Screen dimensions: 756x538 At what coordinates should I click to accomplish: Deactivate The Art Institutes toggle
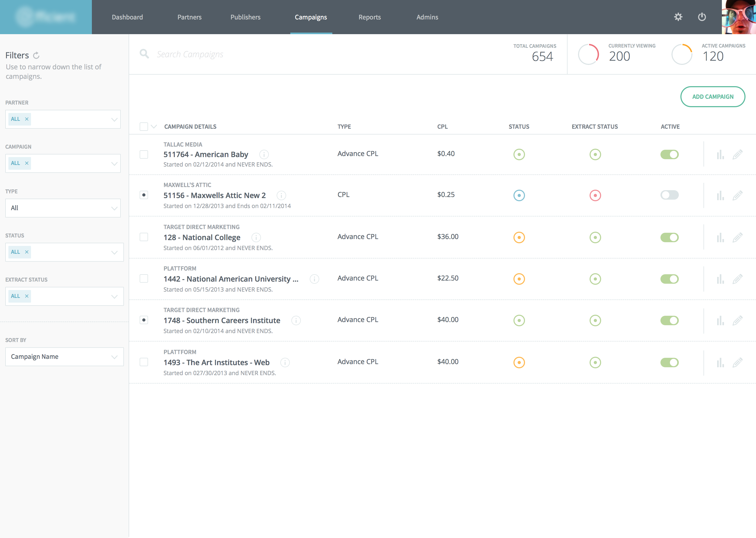tap(669, 363)
